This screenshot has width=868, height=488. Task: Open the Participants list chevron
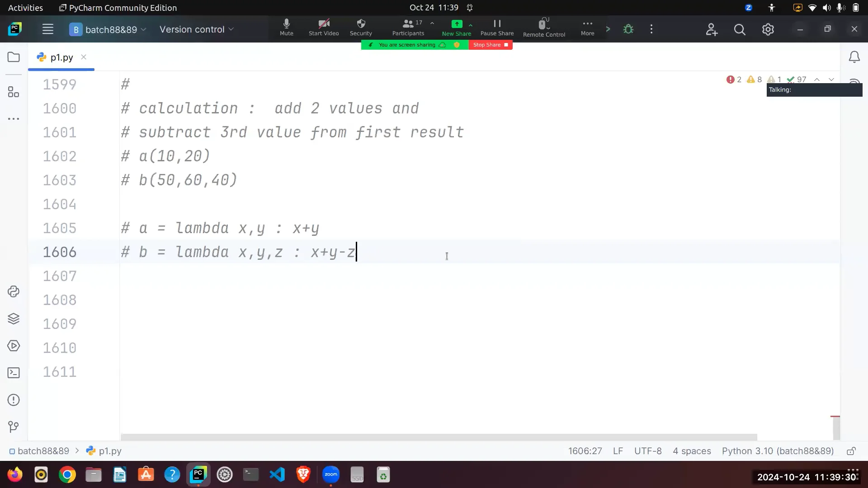(432, 23)
